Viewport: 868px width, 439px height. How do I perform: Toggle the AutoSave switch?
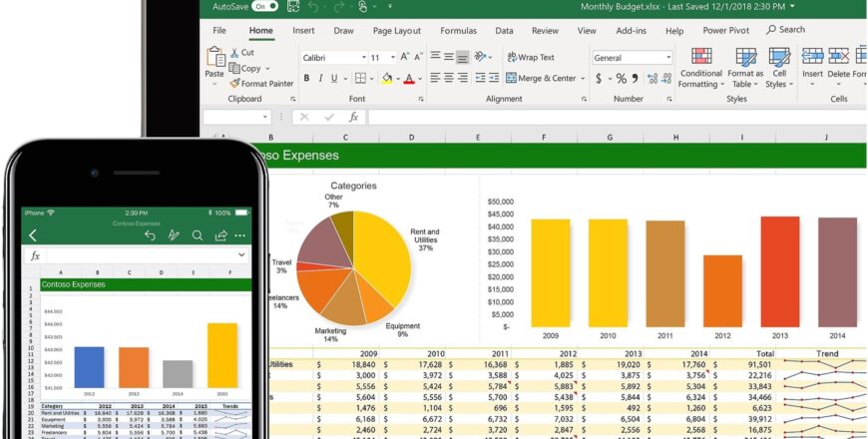click(264, 7)
